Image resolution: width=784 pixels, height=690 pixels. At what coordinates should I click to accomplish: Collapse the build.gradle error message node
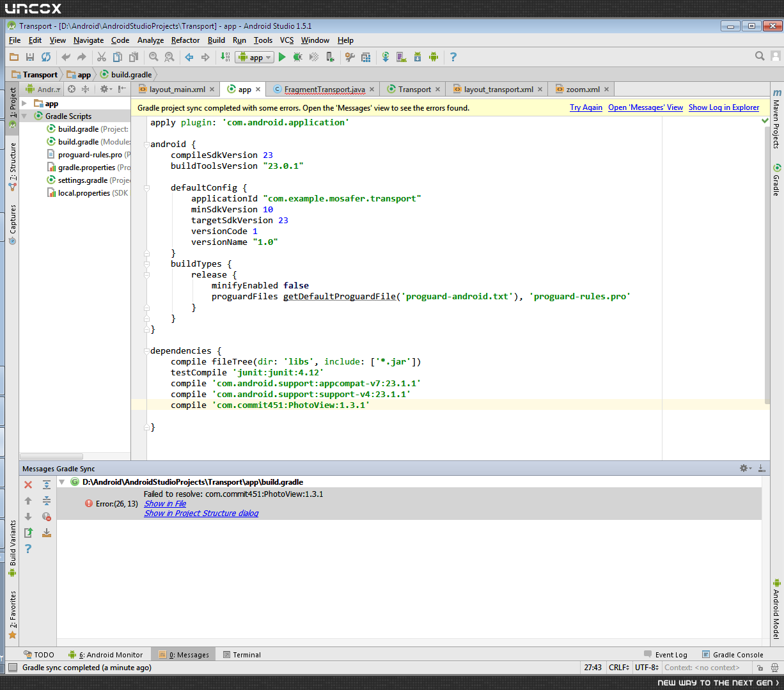[62, 482]
